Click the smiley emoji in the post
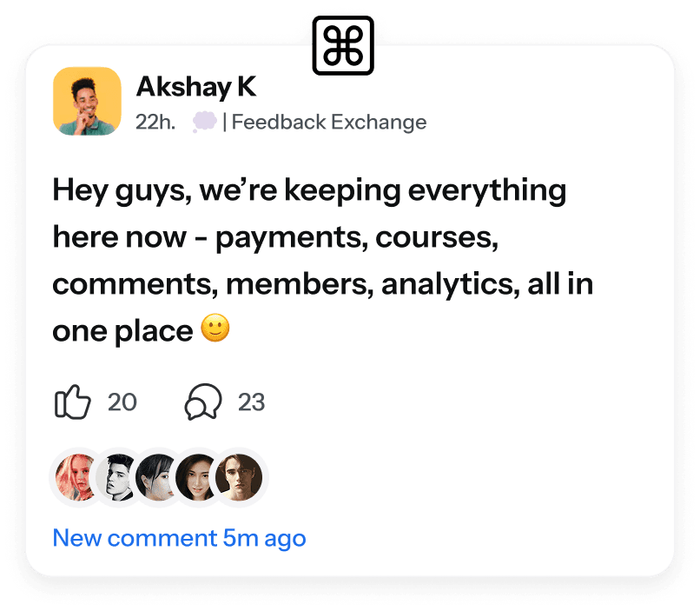This screenshot has height=611, width=700. coord(215,328)
